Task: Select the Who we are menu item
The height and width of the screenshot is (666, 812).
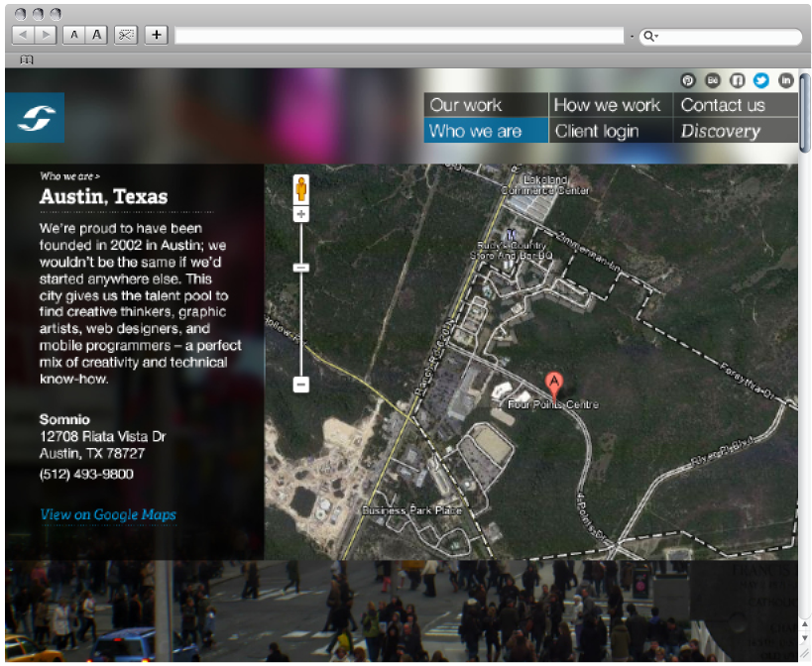Action: (486, 131)
